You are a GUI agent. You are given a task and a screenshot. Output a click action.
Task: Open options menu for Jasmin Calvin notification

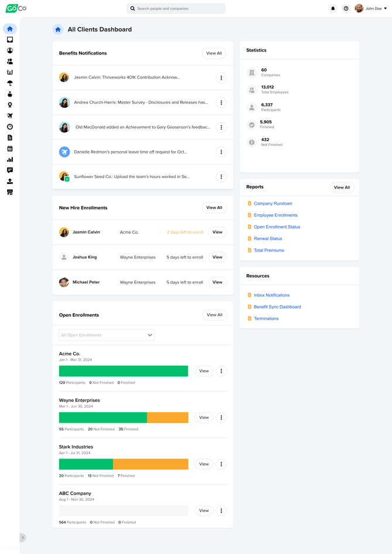coord(221,78)
